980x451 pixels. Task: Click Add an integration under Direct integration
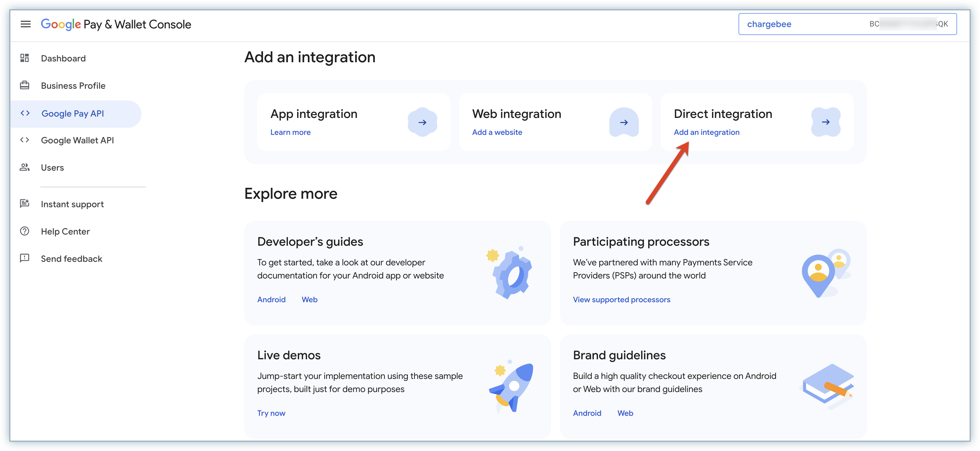pos(707,132)
